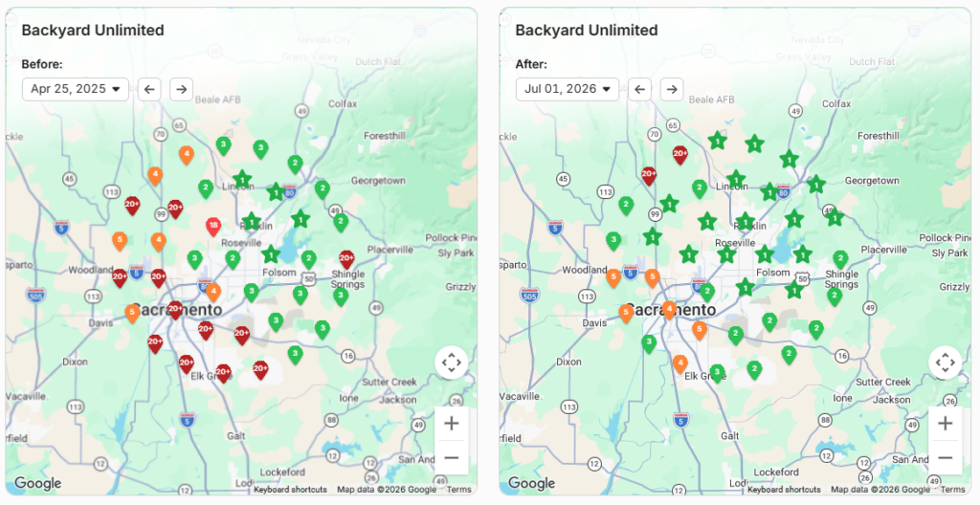The height and width of the screenshot is (505, 980).
Task: Select red 20+ pin covering Sacramento label, Before map
Action: click(175, 309)
